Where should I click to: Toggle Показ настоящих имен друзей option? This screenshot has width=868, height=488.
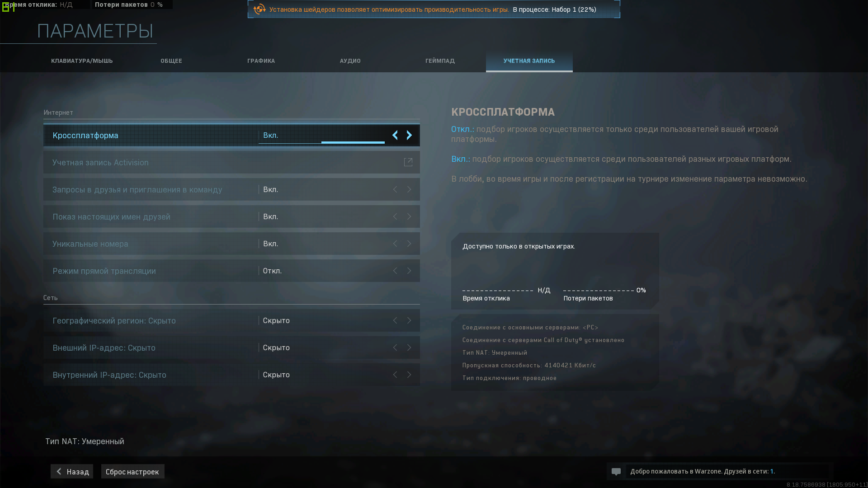[x=409, y=216]
